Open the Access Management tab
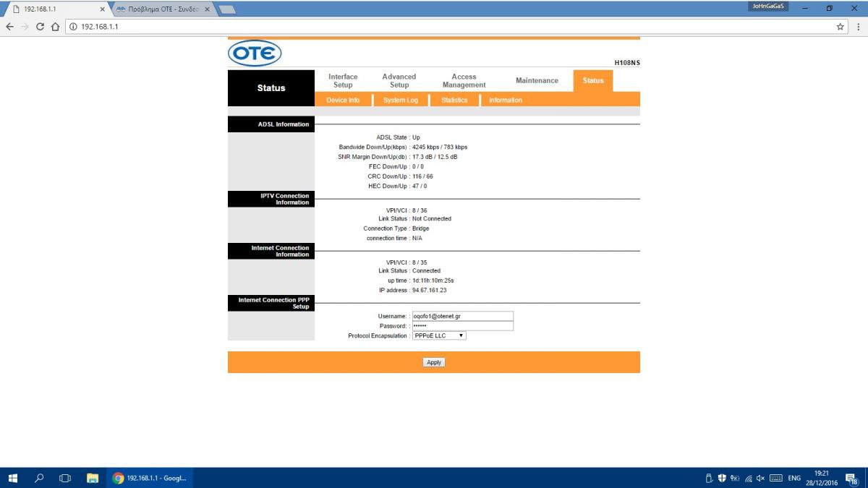Viewport: 868px width, 488px height. pyautogui.click(x=464, y=80)
